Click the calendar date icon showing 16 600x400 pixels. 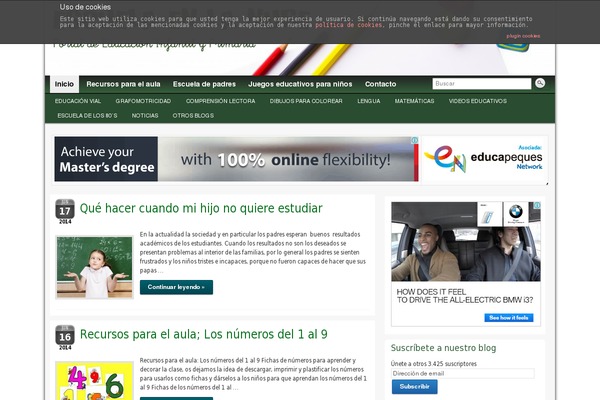point(65,337)
